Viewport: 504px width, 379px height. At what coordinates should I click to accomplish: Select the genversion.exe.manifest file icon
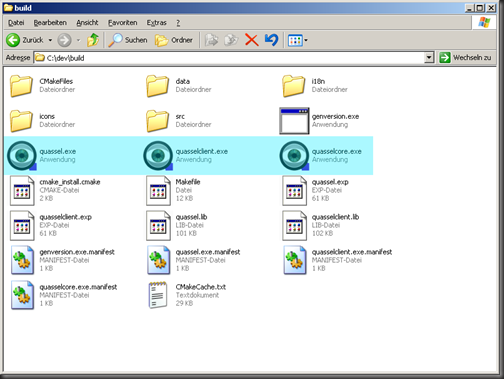tap(22, 260)
